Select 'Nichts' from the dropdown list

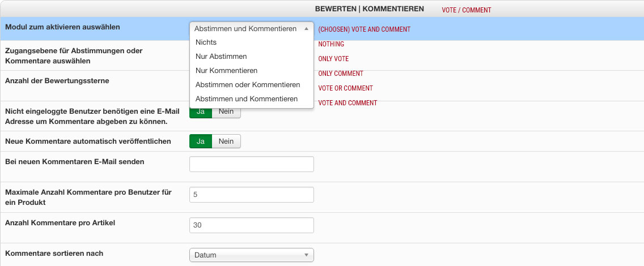pyautogui.click(x=206, y=42)
